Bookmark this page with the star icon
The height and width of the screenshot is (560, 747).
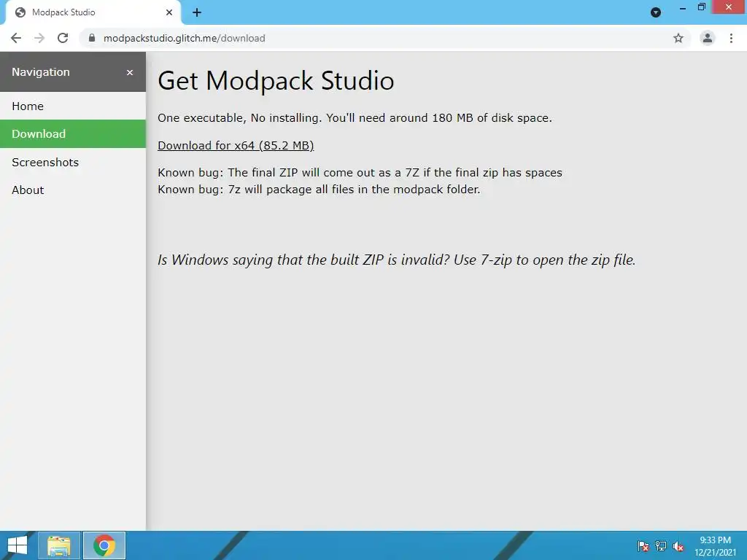tap(678, 38)
